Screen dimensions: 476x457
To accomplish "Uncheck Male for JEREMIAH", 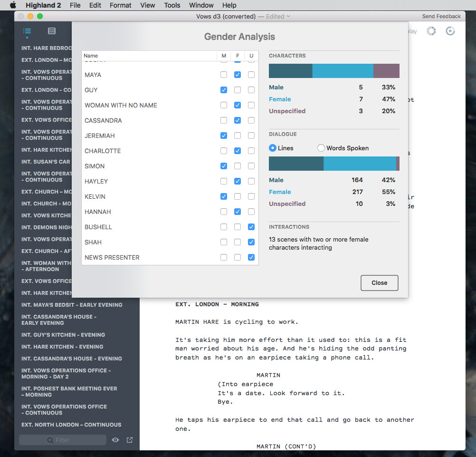I will click(224, 136).
